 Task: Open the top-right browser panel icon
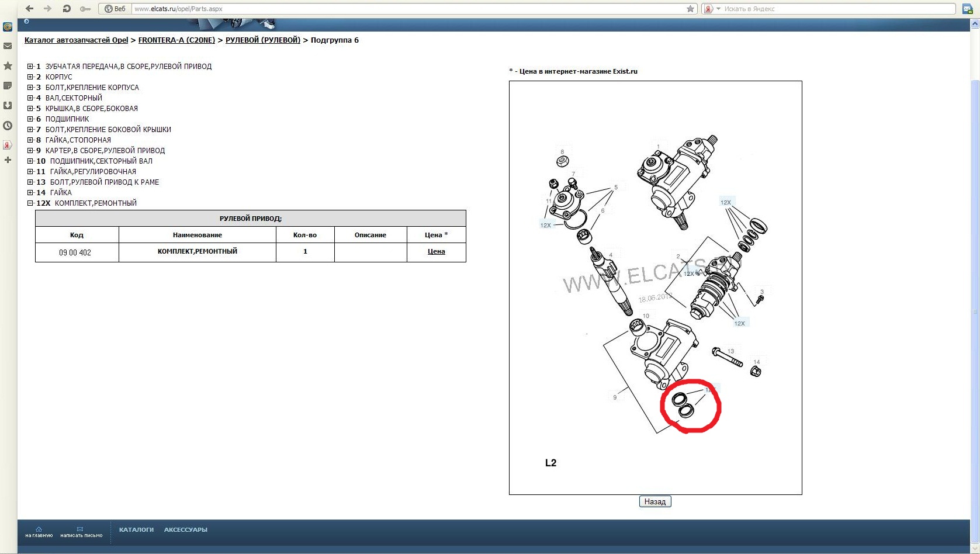pos(967,9)
